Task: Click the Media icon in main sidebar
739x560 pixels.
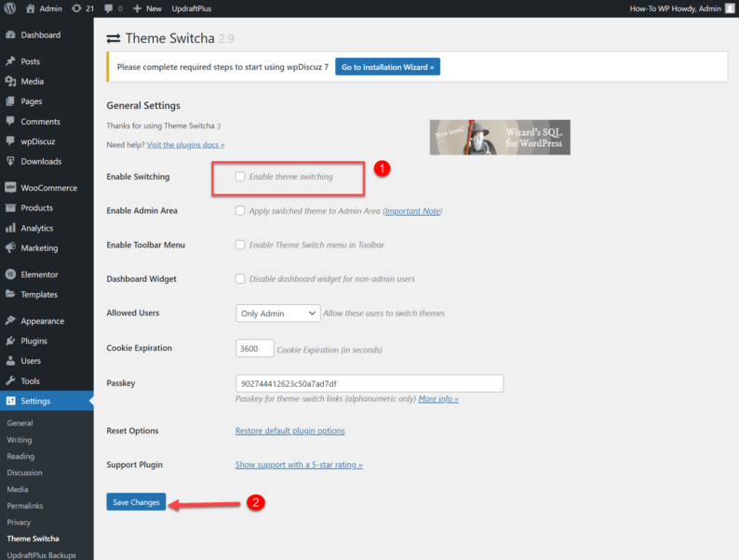Action: click(10, 82)
